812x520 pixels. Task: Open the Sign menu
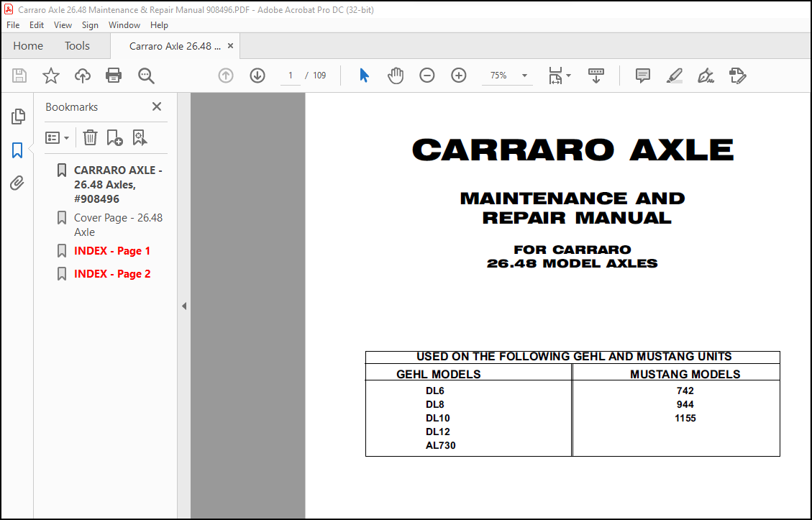coord(90,25)
